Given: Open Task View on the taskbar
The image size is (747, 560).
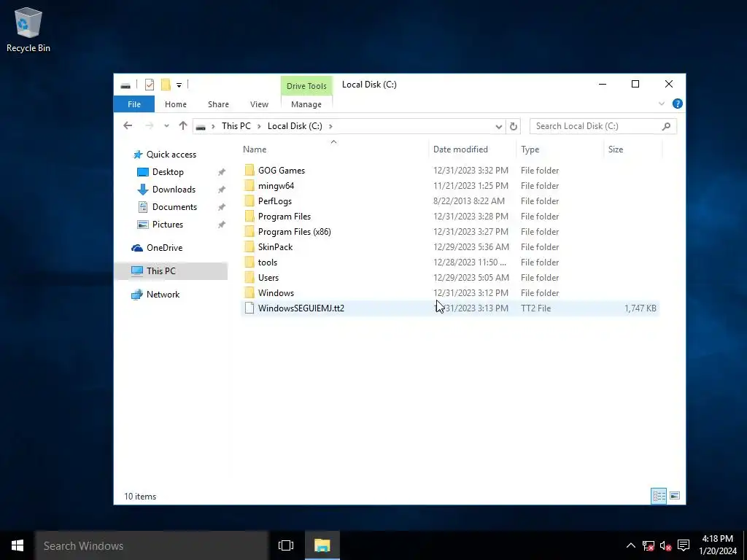Looking at the screenshot, I should click(x=286, y=545).
